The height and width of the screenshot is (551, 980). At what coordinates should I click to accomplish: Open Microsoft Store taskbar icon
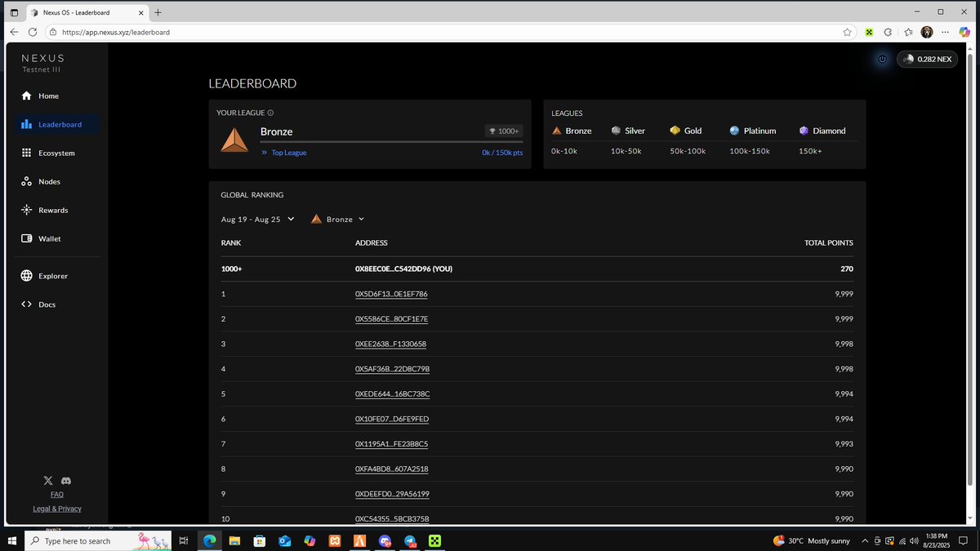point(259,540)
